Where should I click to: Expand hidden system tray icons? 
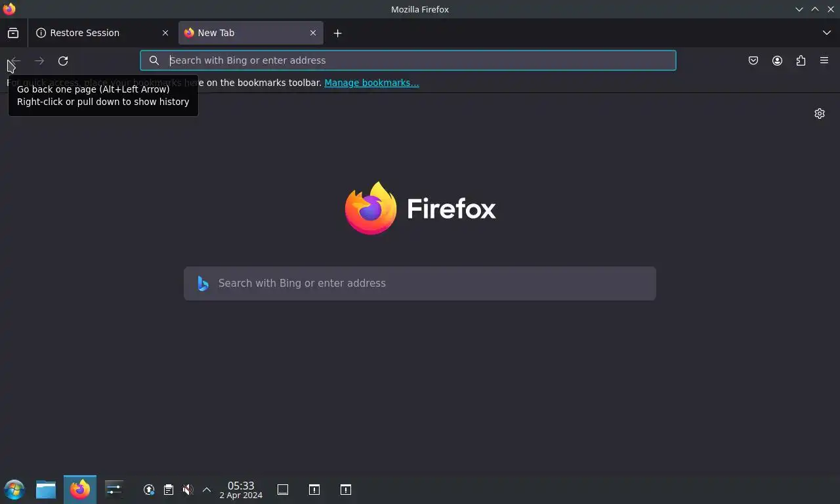(207, 490)
